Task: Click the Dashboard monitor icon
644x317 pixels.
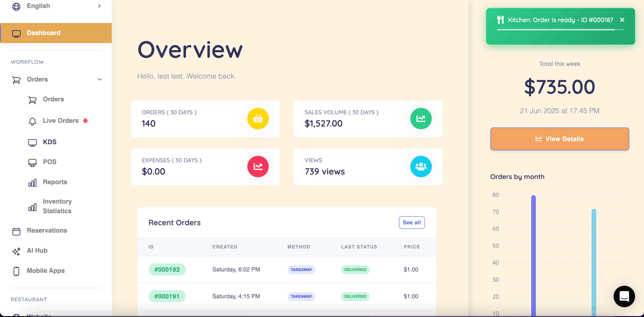Action: (16, 33)
